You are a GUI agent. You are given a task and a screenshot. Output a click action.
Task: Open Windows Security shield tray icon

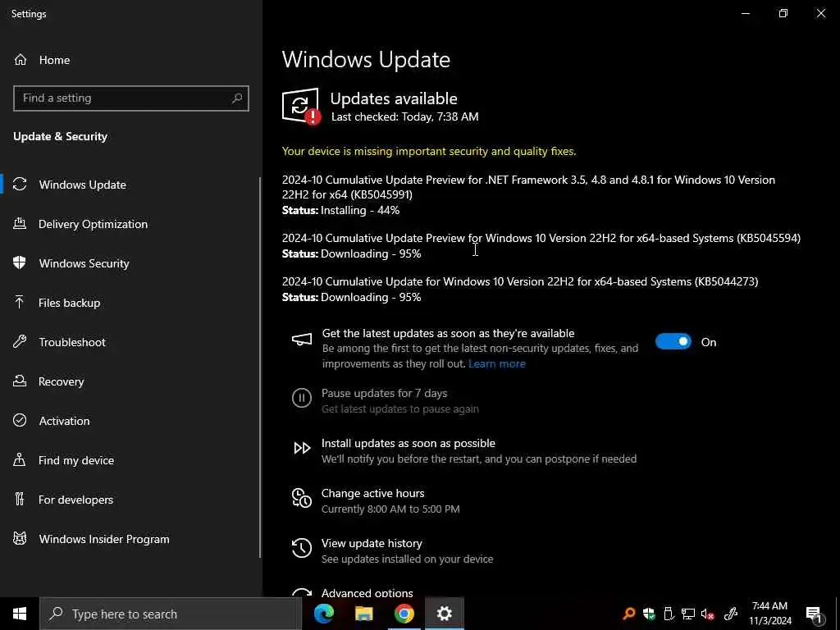tap(649, 614)
